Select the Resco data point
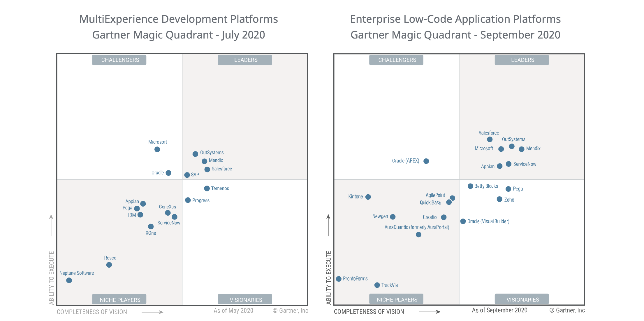The height and width of the screenshot is (321, 644). [109, 265]
